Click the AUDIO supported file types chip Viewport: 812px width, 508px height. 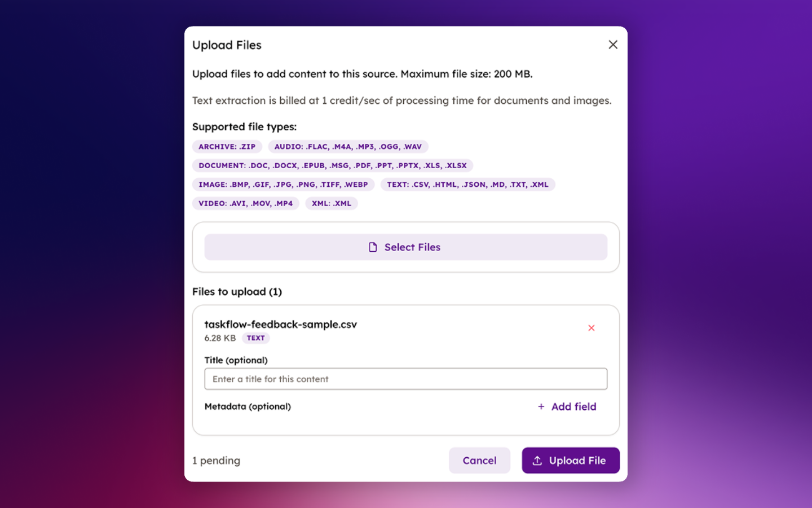(x=348, y=146)
